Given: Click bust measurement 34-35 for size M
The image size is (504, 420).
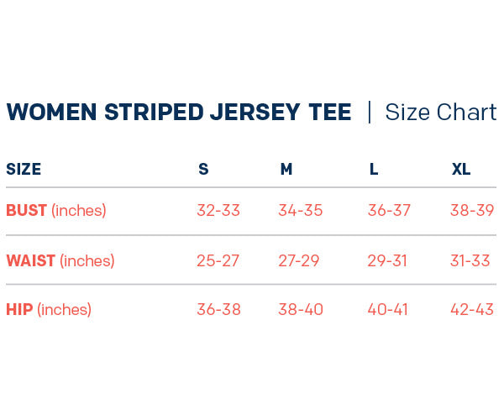Looking at the screenshot, I should 301,211.
